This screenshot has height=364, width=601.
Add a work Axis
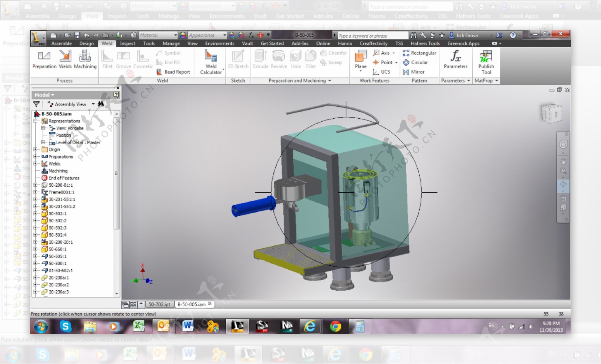pos(384,53)
